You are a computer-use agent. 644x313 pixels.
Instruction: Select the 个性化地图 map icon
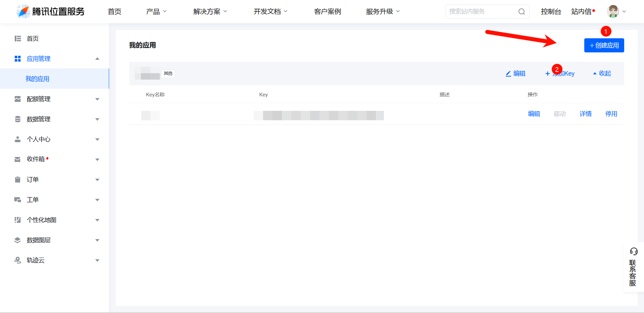18,220
